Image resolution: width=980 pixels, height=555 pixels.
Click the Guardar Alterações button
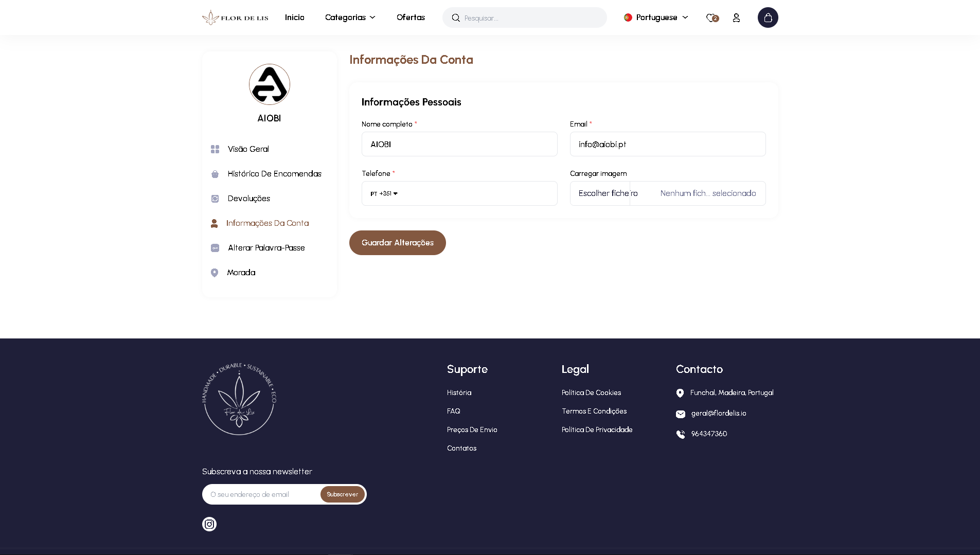tap(397, 242)
